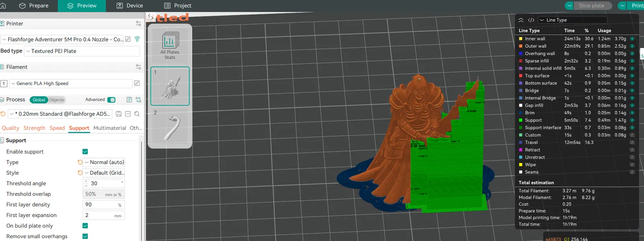Open printer settings icon beside Printer header
The height and width of the screenshot is (241, 644).
tap(138, 24)
